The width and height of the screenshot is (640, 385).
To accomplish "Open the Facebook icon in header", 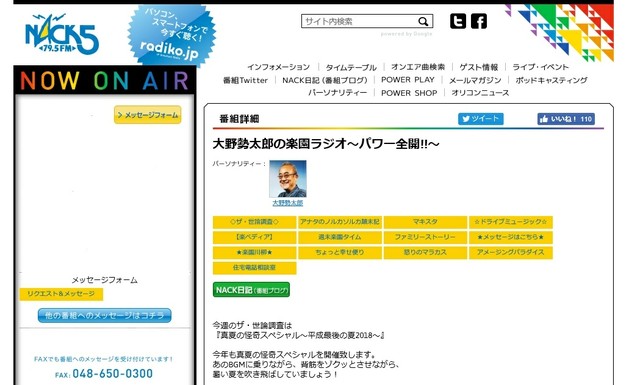I will pos(479,21).
